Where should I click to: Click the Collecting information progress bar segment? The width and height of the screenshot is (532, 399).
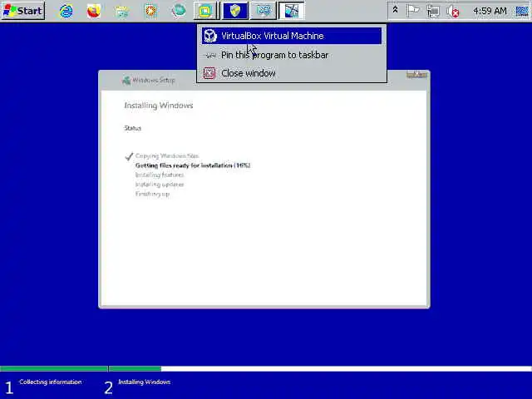53,368
